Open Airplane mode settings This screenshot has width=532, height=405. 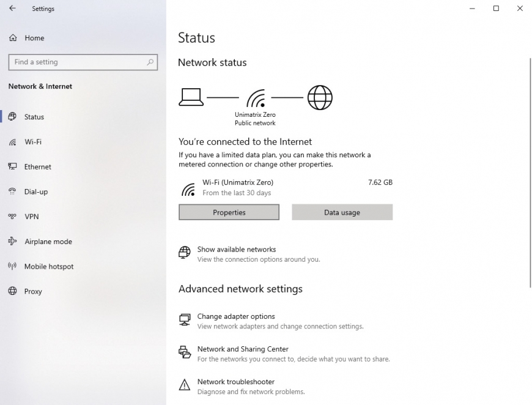pyautogui.click(x=48, y=242)
